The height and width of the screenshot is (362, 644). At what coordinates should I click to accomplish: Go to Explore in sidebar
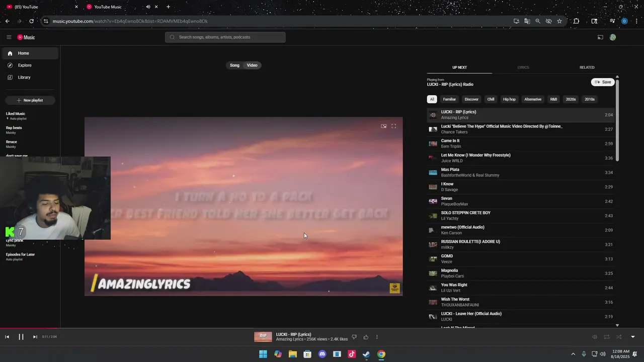point(30,65)
